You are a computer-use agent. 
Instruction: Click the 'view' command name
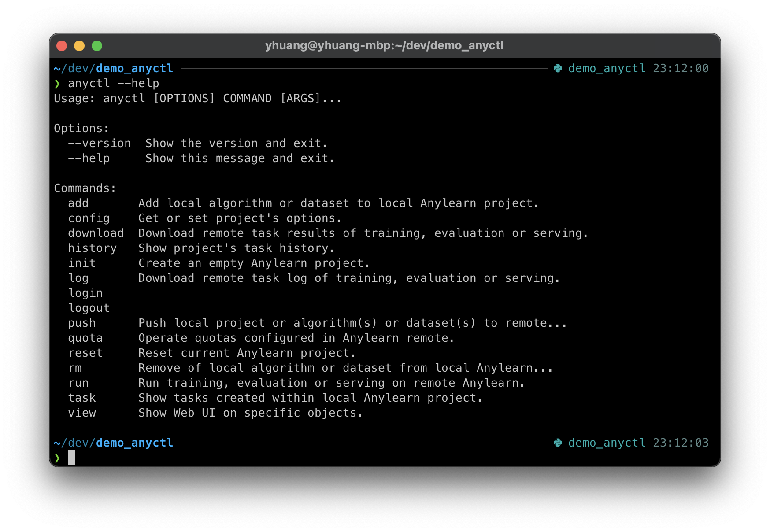[82, 413]
